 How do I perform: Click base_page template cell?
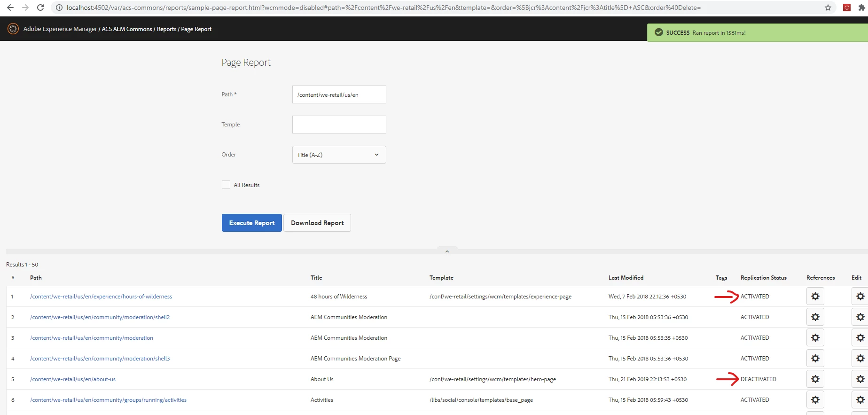[x=481, y=400]
